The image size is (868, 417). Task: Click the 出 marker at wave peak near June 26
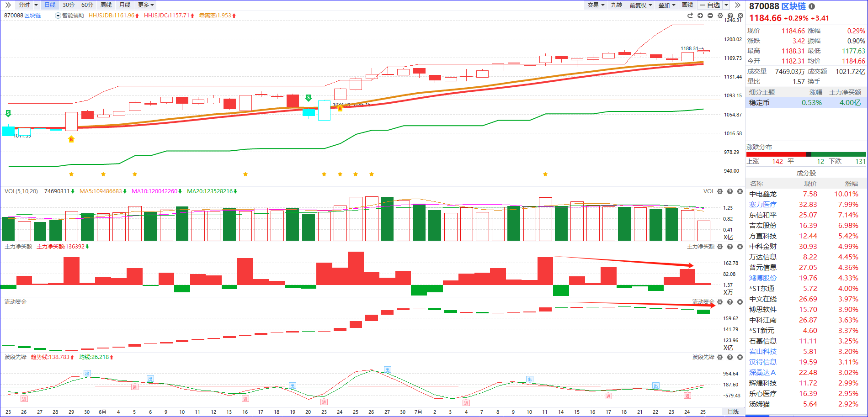(x=387, y=369)
